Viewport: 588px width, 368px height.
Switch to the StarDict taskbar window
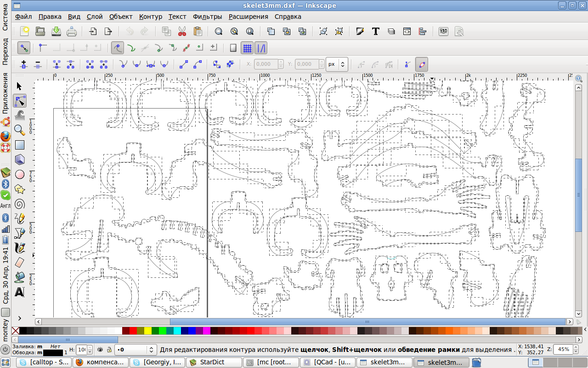pos(214,362)
